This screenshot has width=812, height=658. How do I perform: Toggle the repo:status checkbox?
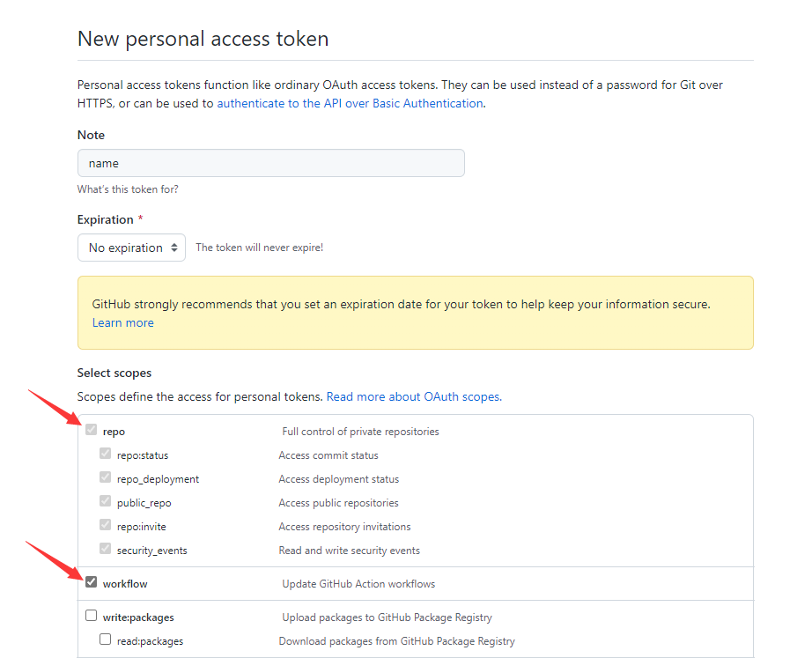click(106, 455)
